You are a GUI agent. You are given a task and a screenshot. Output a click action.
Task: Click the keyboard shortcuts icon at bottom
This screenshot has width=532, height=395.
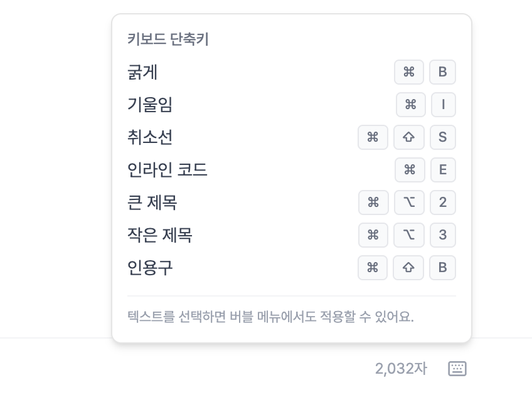[457, 369]
